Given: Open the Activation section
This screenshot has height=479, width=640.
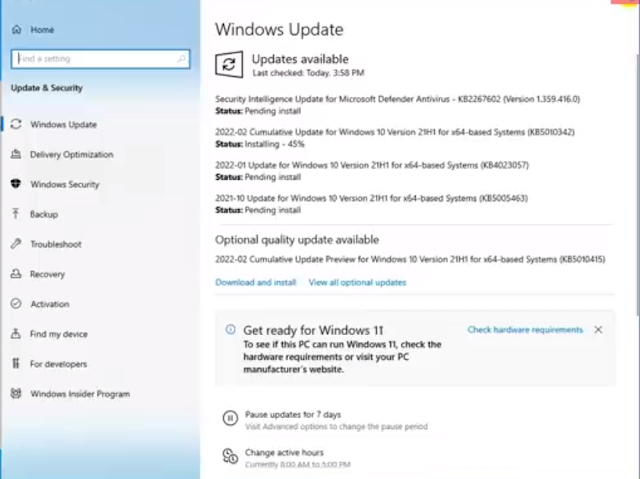Looking at the screenshot, I should [x=50, y=304].
